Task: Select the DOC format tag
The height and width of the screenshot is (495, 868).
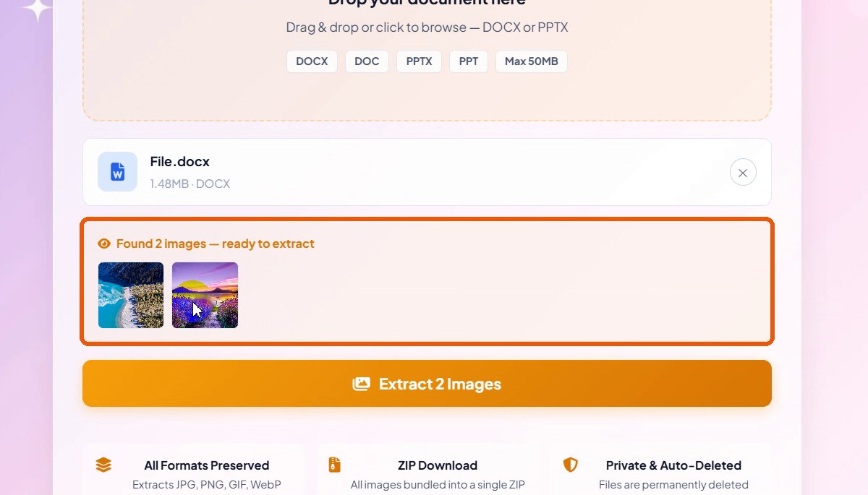Action: point(367,61)
